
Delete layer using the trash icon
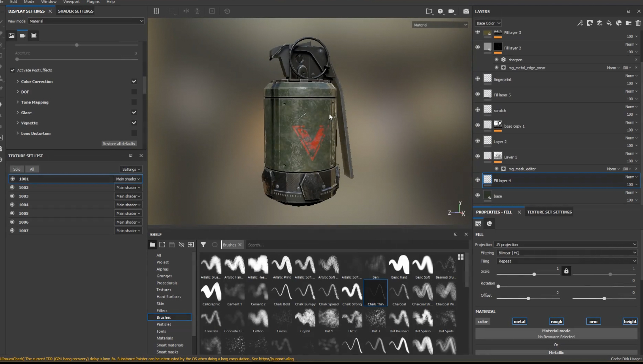[638, 23]
